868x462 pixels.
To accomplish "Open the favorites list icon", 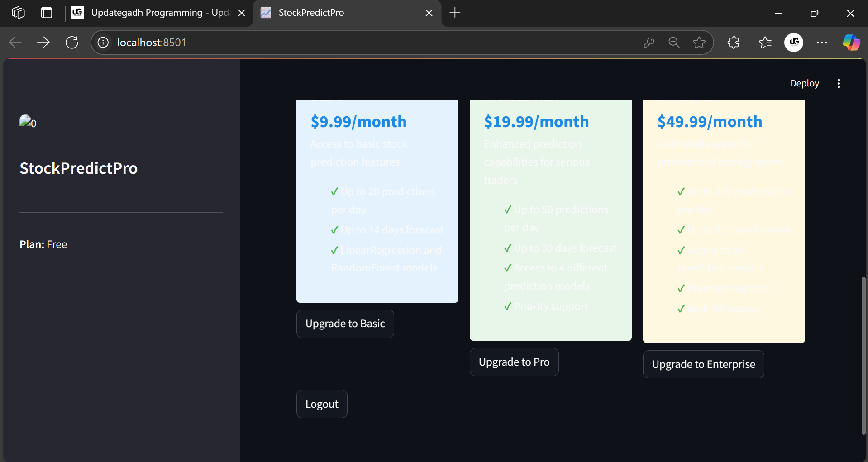I will tap(765, 43).
